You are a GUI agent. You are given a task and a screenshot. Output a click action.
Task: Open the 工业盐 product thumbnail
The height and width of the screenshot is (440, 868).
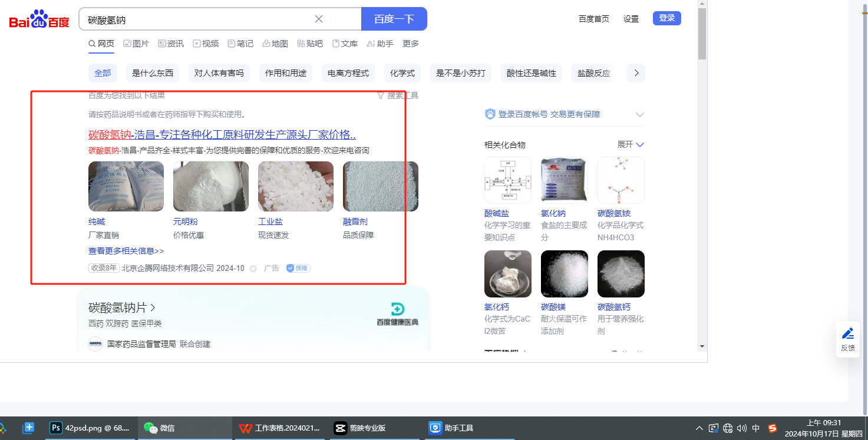click(295, 187)
